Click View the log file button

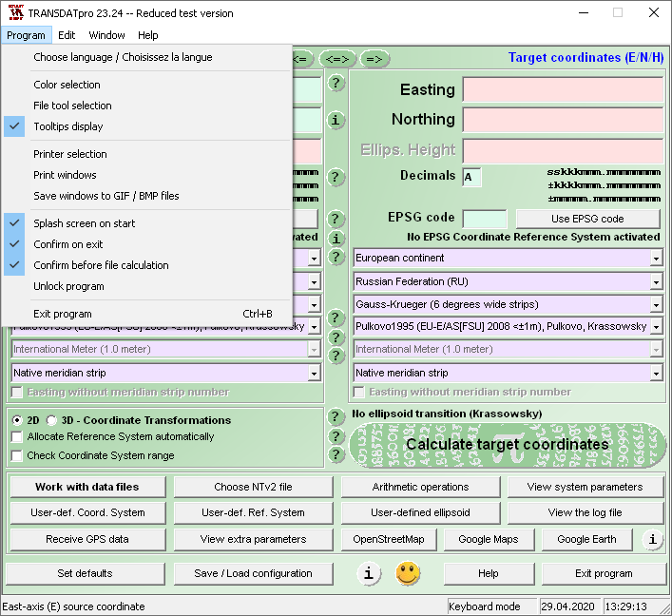585,512
